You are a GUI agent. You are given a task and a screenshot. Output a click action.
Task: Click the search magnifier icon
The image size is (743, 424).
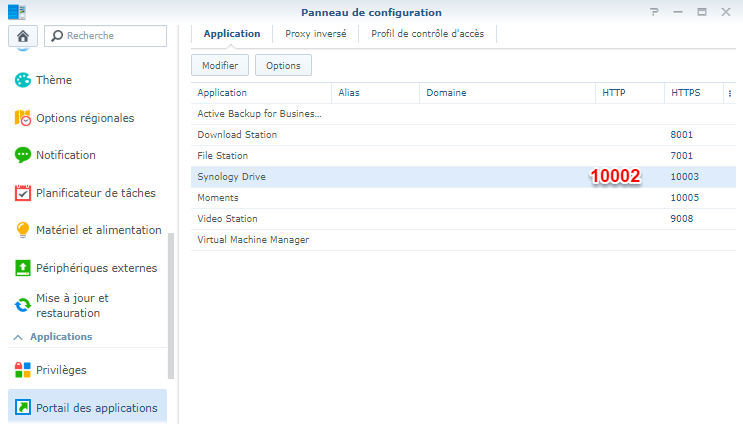coord(57,36)
